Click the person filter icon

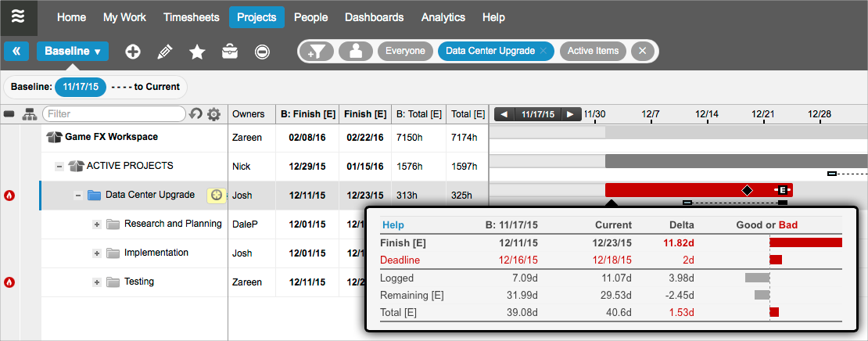click(x=356, y=52)
